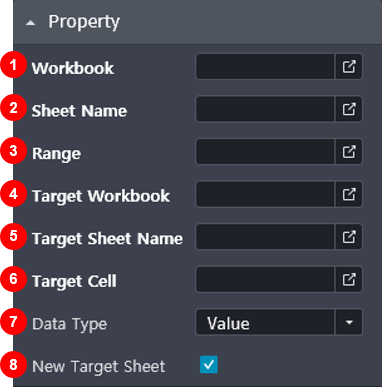Open expression editor icon for Target Cell
Viewport: 382px width, 387px height.
(x=349, y=280)
